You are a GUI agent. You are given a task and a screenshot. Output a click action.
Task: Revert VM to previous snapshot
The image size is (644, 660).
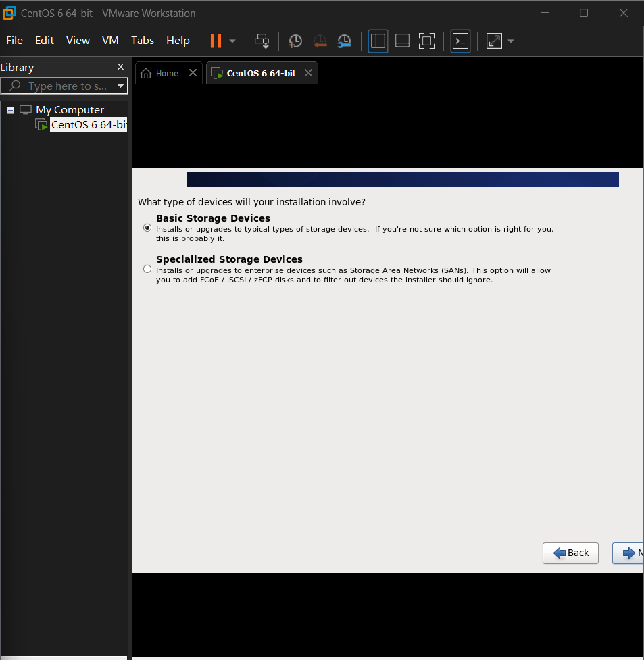[x=320, y=41]
